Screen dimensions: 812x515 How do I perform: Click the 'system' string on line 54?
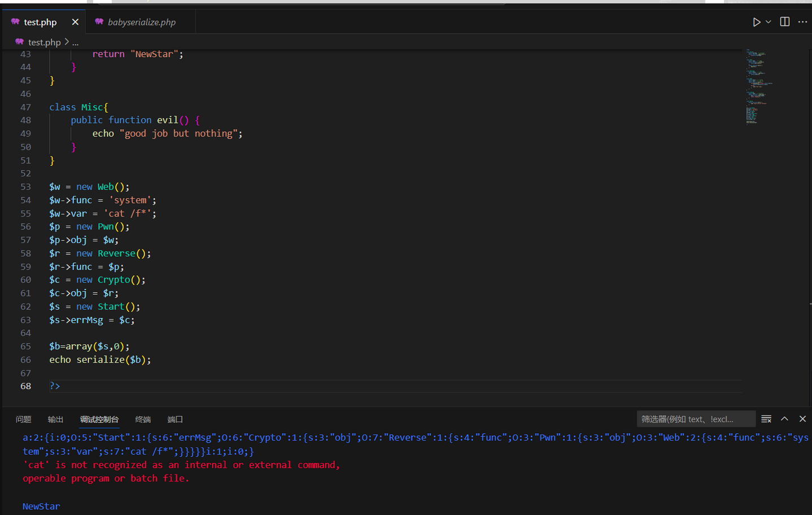pyautogui.click(x=130, y=200)
